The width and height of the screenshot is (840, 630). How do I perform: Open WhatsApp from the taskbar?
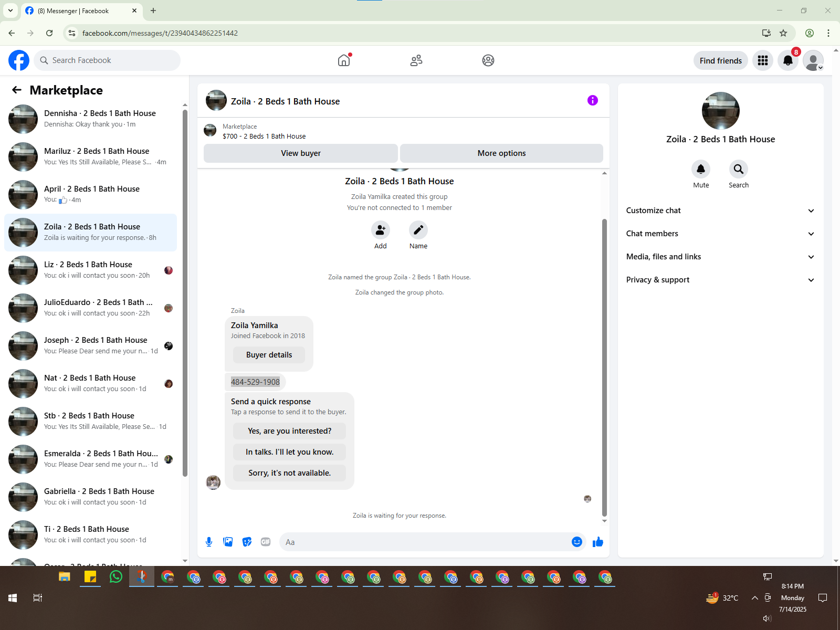click(x=116, y=577)
